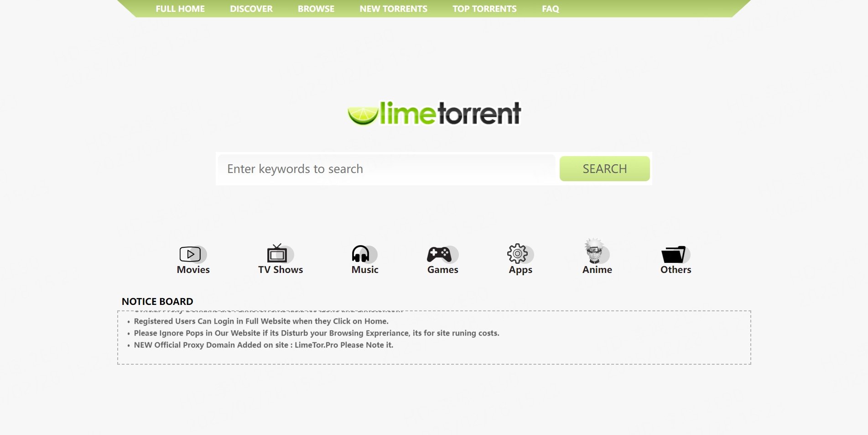The width and height of the screenshot is (868, 435).
Task: Open the Discover menu item
Action: click(x=251, y=9)
